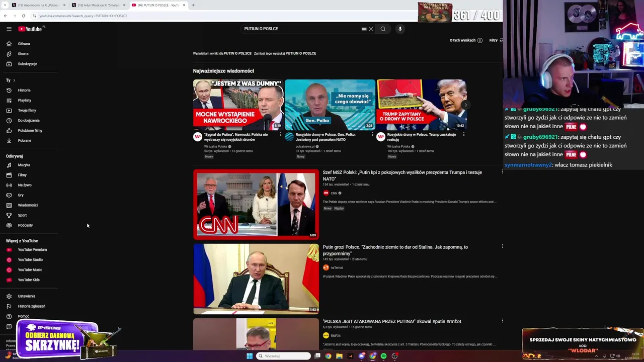Explore Wiadomości news category
This screenshot has width=644, height=362.
[x=28, y=205]
